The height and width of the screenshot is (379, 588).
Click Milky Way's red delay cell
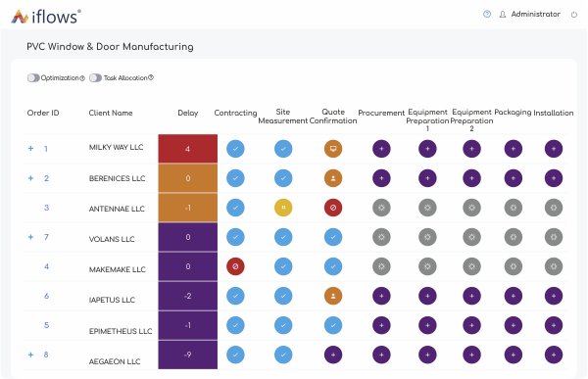click(x=187, y=149)
